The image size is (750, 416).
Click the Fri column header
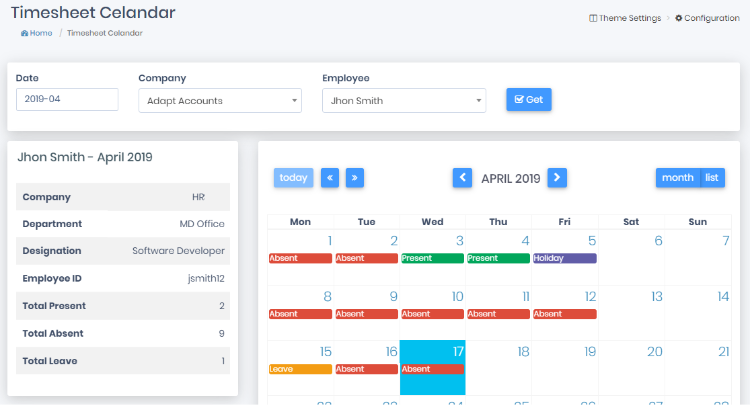(x=564, y=222)
